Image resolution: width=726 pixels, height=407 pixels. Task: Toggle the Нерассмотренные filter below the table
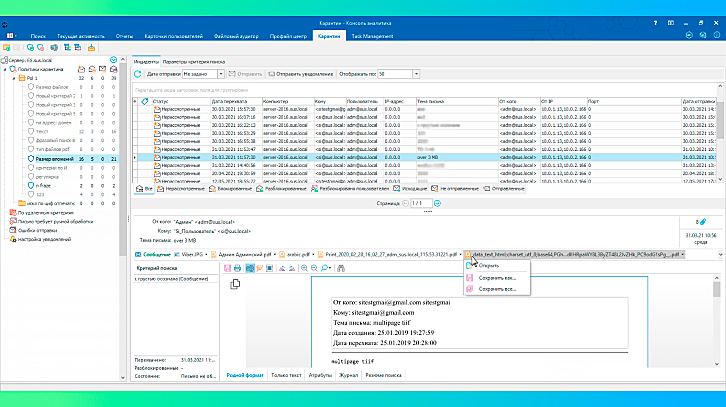point(178,188)
